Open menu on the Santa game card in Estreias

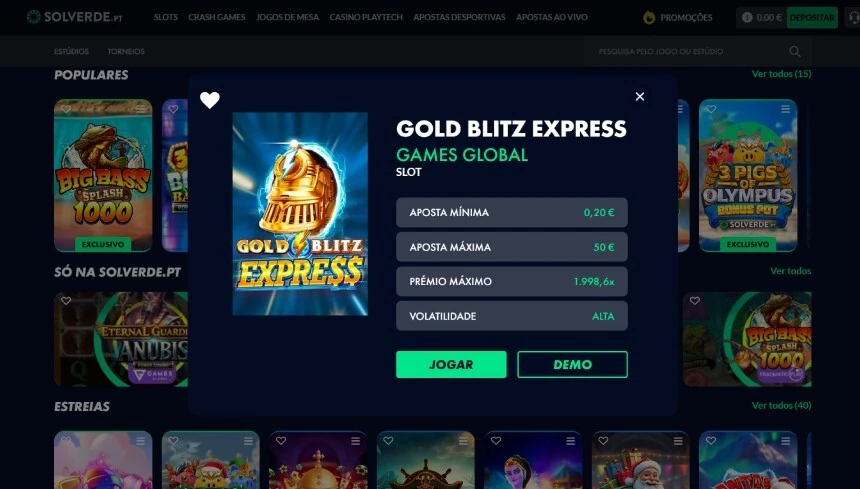678,441
